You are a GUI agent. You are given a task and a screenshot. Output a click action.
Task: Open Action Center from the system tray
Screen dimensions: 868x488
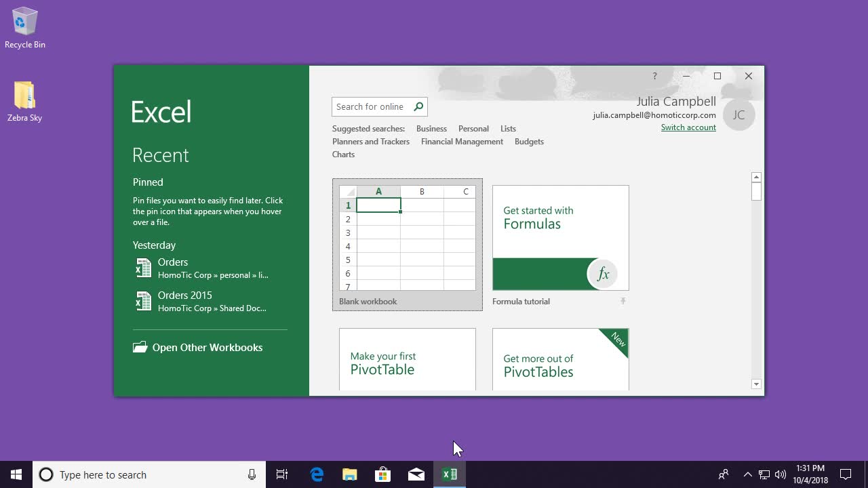[x=844, y=474]
